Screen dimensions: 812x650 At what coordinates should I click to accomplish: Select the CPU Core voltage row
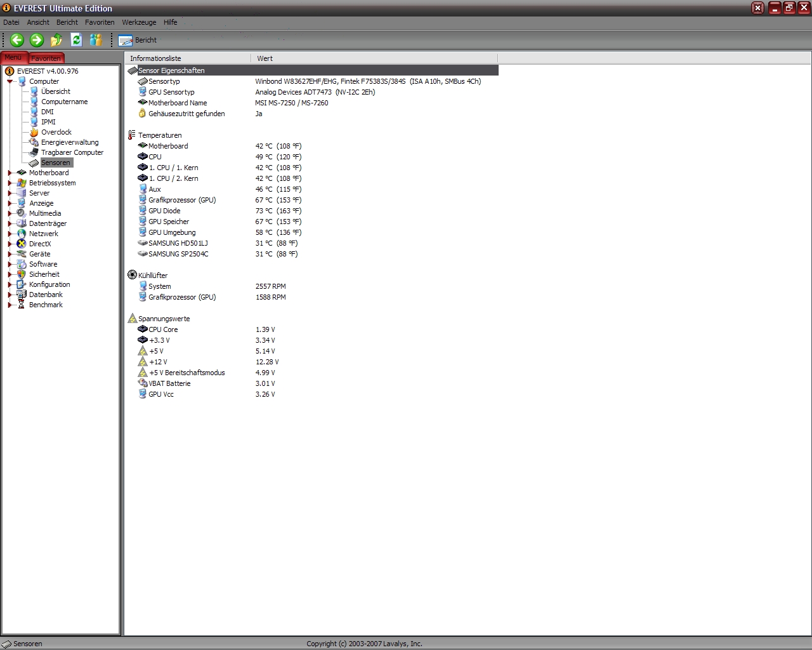tap(313, 329)
